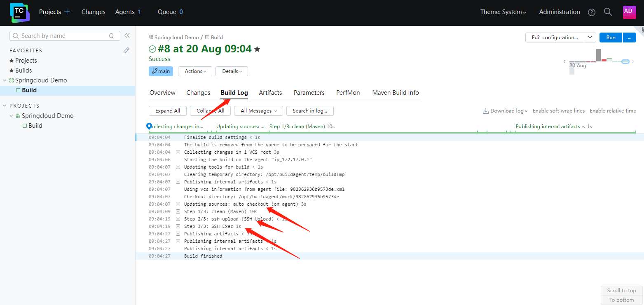Click the plus icon beside Projects

67,12
